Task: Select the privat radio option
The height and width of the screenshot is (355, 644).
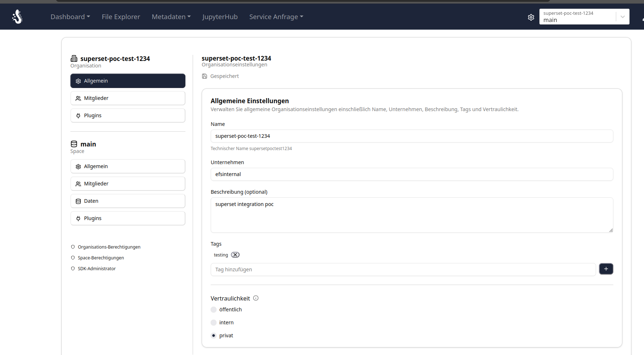Action: (214, 336)
